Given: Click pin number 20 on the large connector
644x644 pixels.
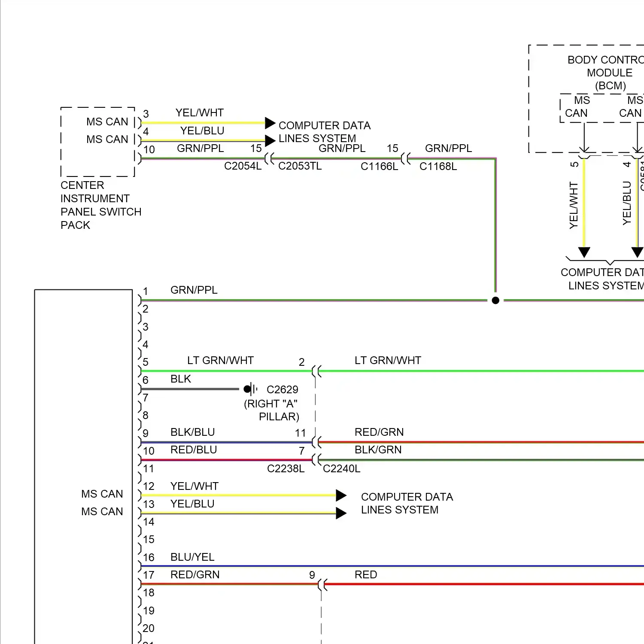Looking at the screenshot, I should pyautogui.click(x=149, y=629).
